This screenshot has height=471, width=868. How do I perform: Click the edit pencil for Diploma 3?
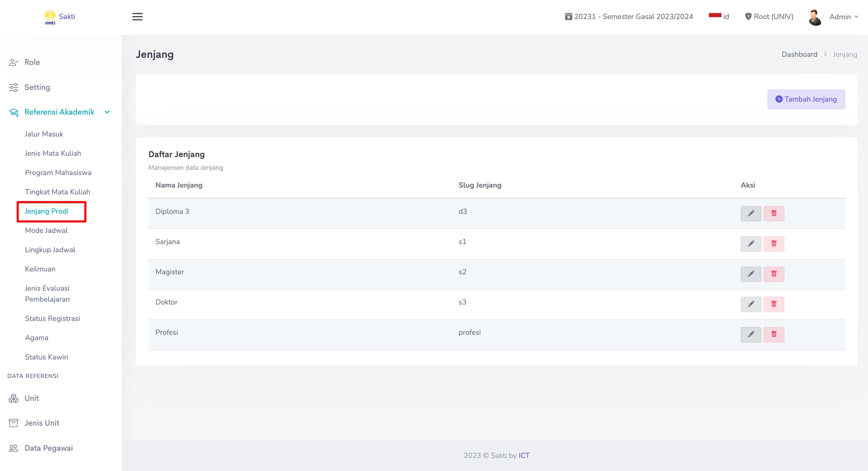pos(750,213)
